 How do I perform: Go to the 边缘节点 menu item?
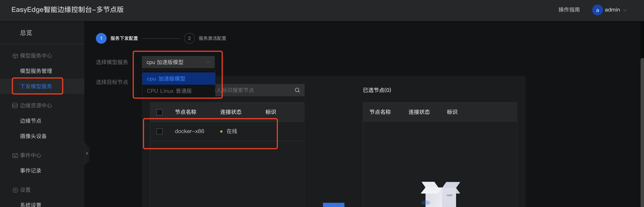click(x=30, y=121)
